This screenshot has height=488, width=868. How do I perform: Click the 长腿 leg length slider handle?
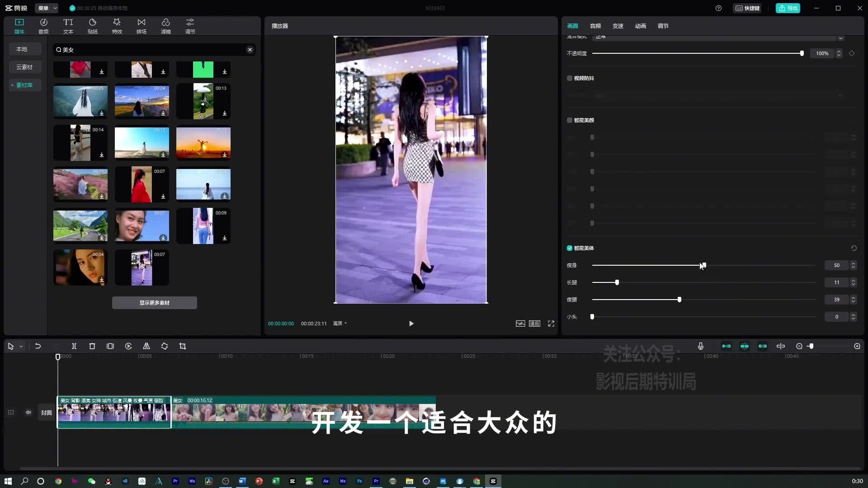pos(617,282)
